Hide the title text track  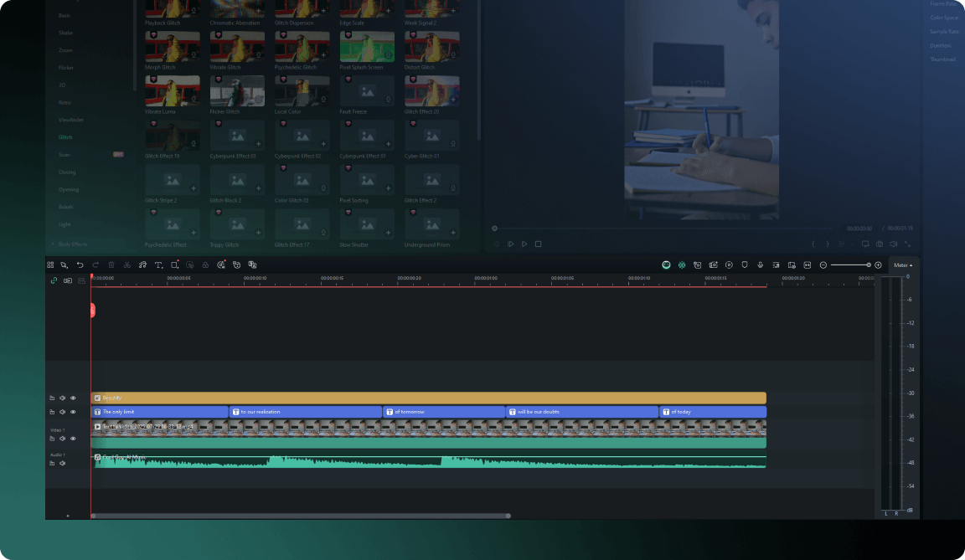click(73, 412)
